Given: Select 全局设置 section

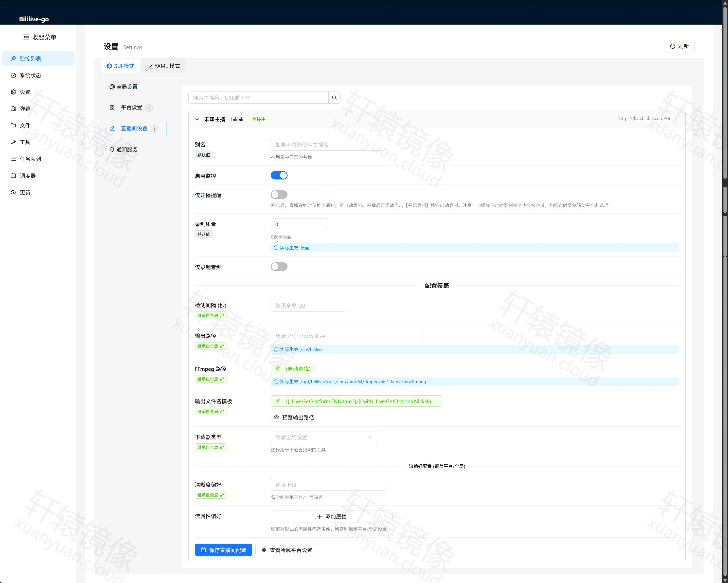Looking at the screenshot, I should [x=123, y=87].
